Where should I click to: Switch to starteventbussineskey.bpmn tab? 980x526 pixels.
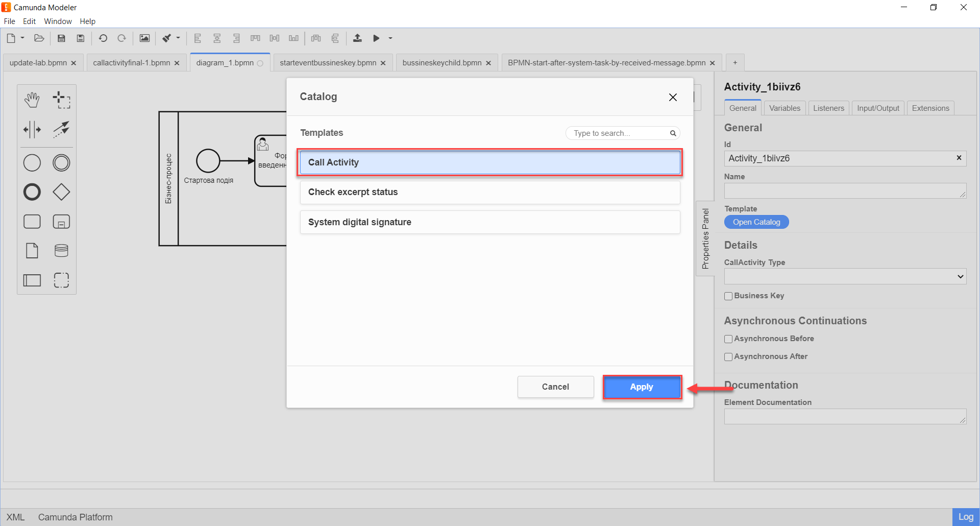pyautogui.click(x=328, y=63)
